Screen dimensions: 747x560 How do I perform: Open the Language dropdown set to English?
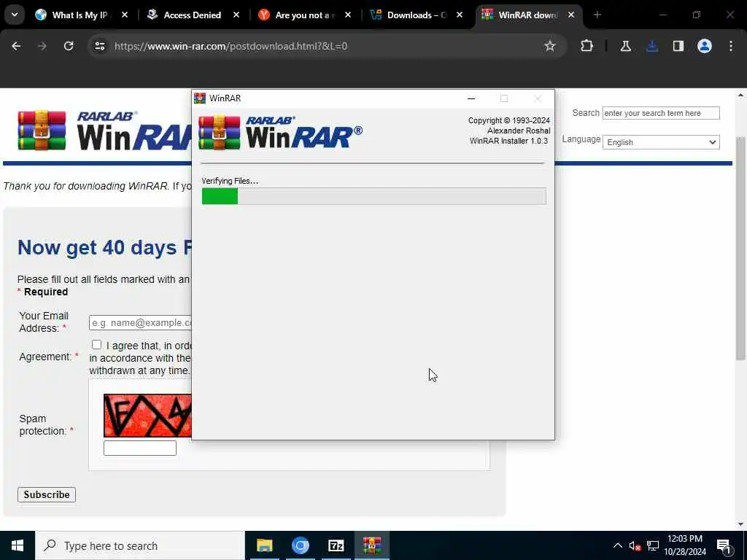[x=661, y=142]
